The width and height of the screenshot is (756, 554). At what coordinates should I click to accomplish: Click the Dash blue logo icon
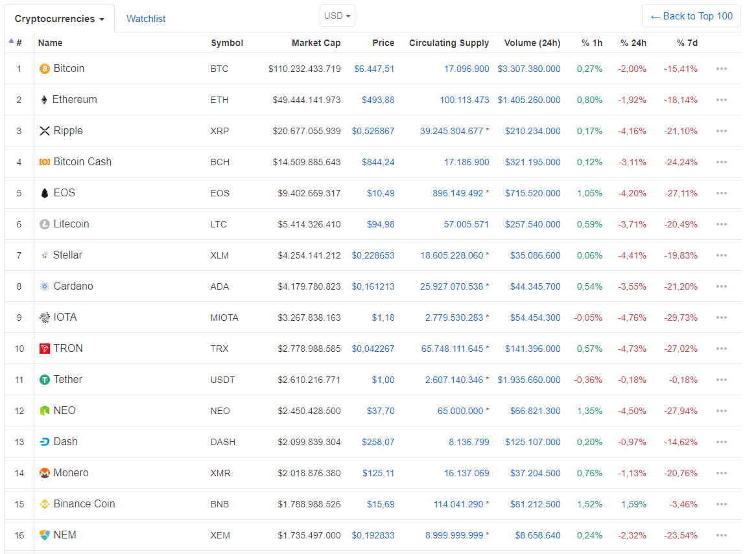45,442
